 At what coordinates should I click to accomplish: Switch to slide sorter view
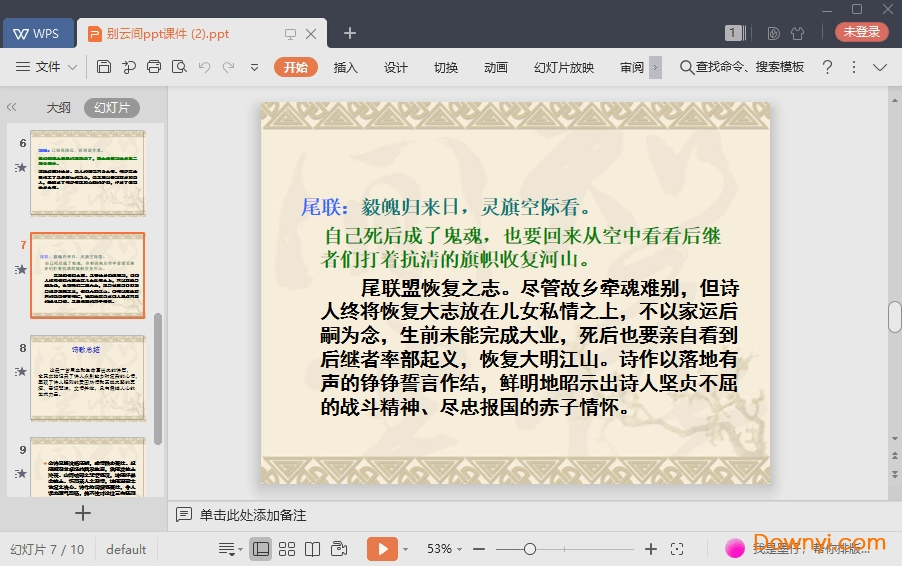point(287,549)
